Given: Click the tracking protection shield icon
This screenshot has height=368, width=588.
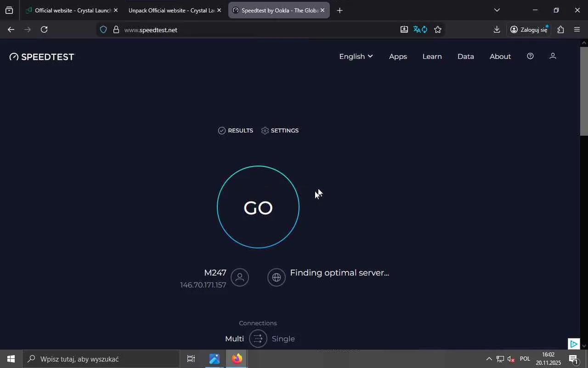Looking at the screenshot, I should [103, 29].
